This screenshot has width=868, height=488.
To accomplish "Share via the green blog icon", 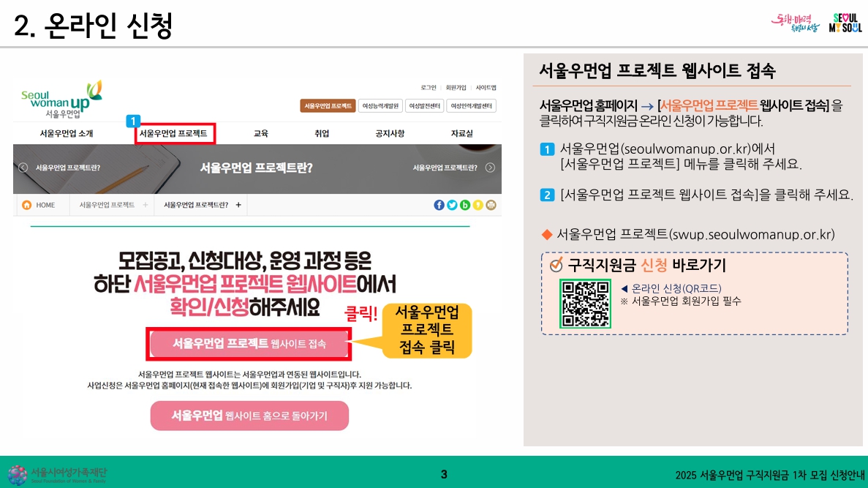I will click(465, 205).
